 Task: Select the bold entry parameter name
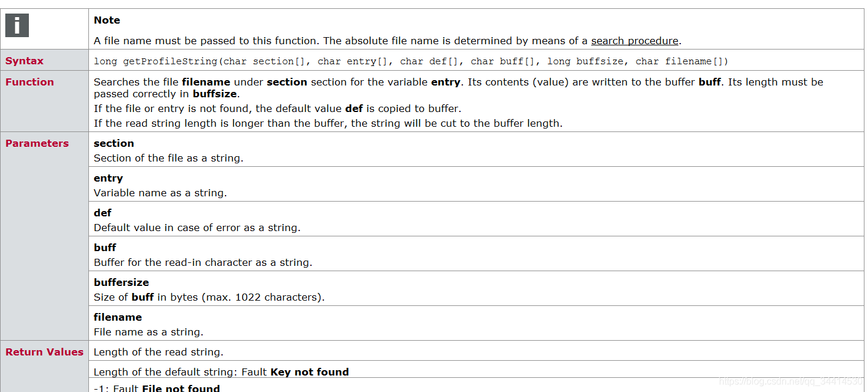(x=108, y=178)
